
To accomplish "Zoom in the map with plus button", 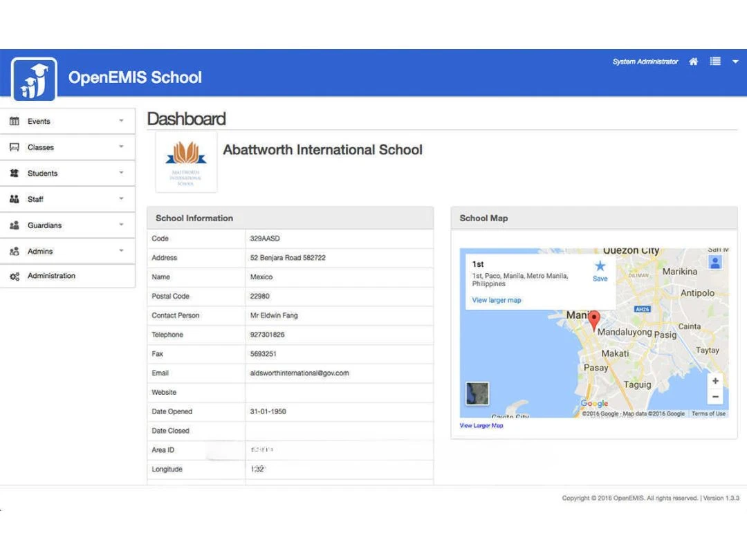I will 715,381.
